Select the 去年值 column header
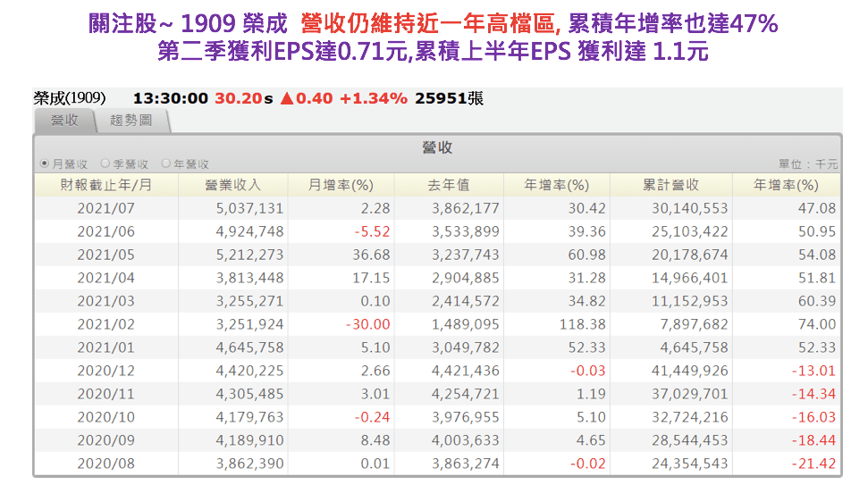Image resolution: width=868 pixels, height=502 pixels. point(448,185)
